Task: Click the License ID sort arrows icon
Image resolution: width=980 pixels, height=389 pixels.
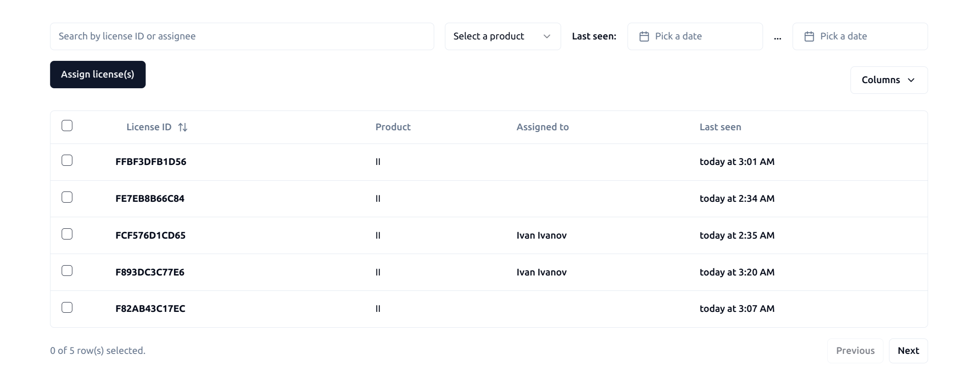Action: pyautogui.click(x=183, y=127)
